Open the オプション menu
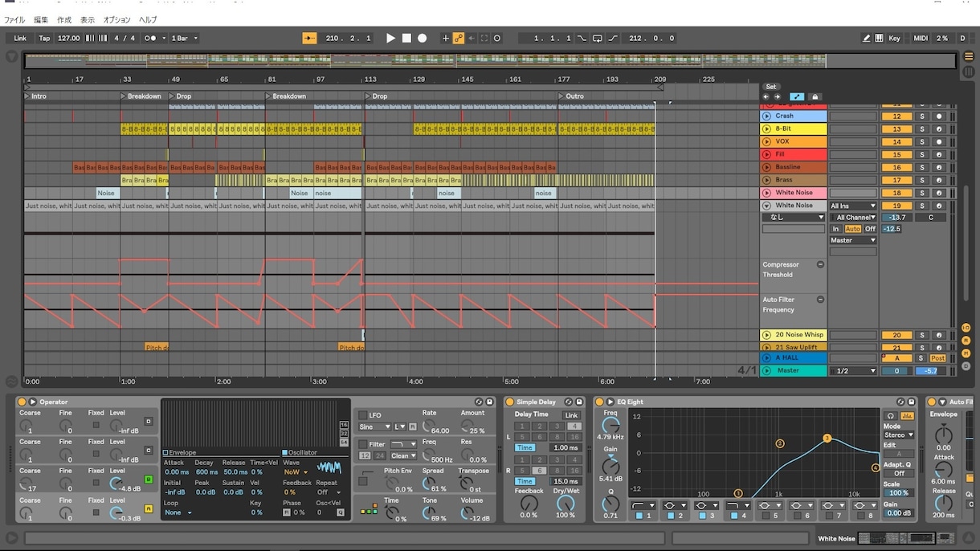The height and width of the screenshot is (551, 980). click(117, 19)
